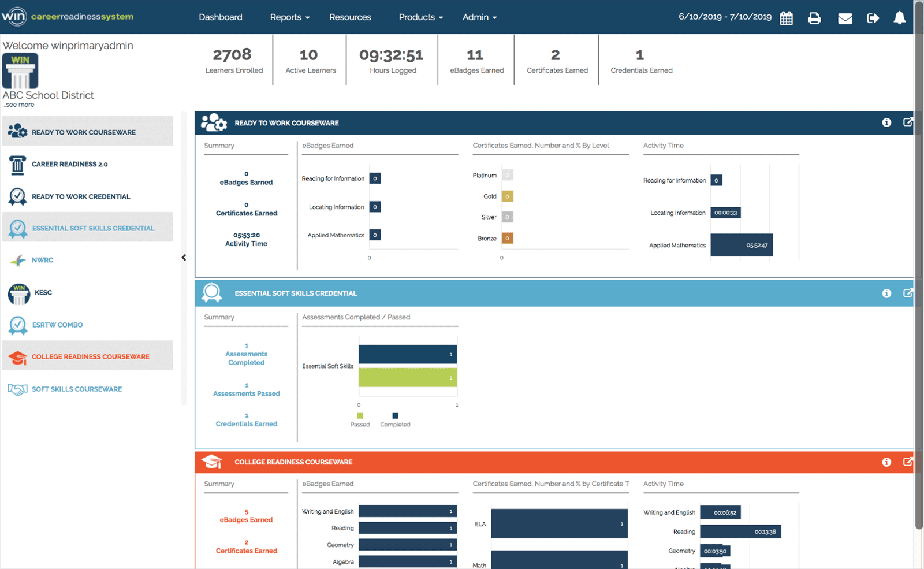The height and width of the screenshot is (569, 924).
Task: Open the Resources menu item
Action: point(350,17)
